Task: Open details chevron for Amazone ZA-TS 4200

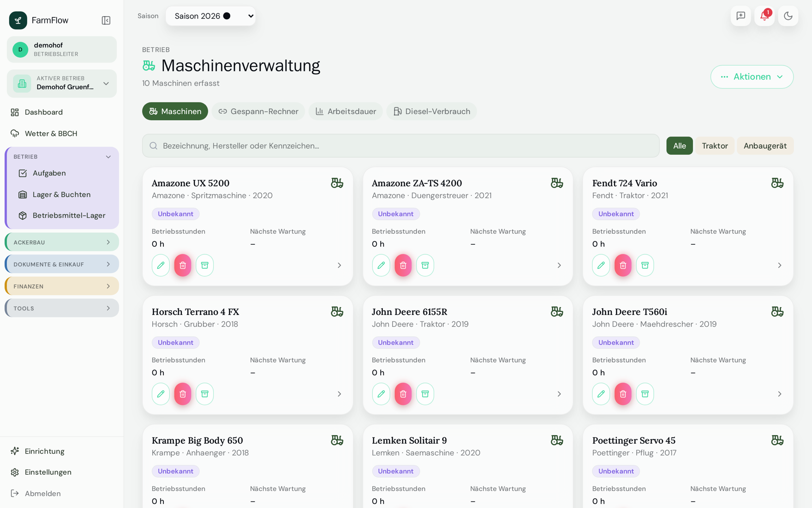Action: click(x=559, y=266)
